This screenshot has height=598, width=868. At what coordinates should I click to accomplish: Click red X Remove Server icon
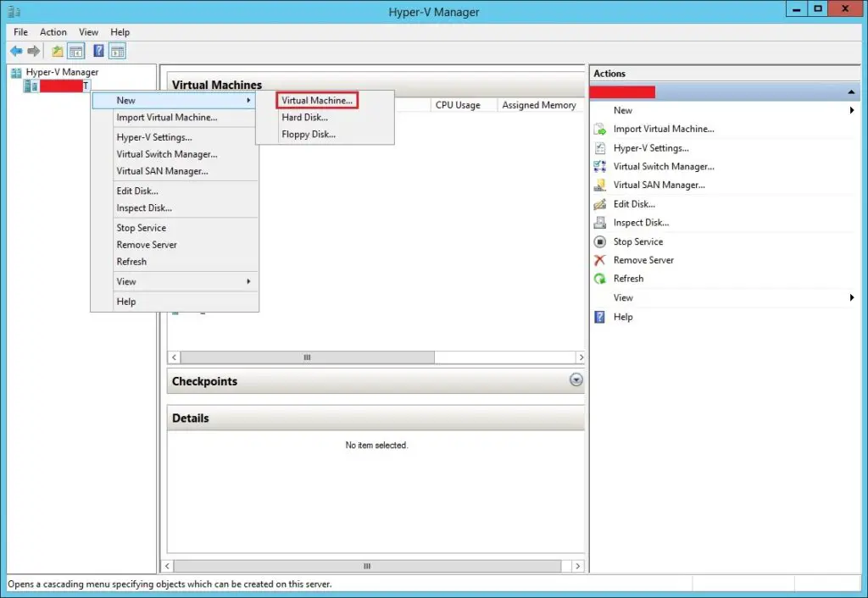point(599,260)
